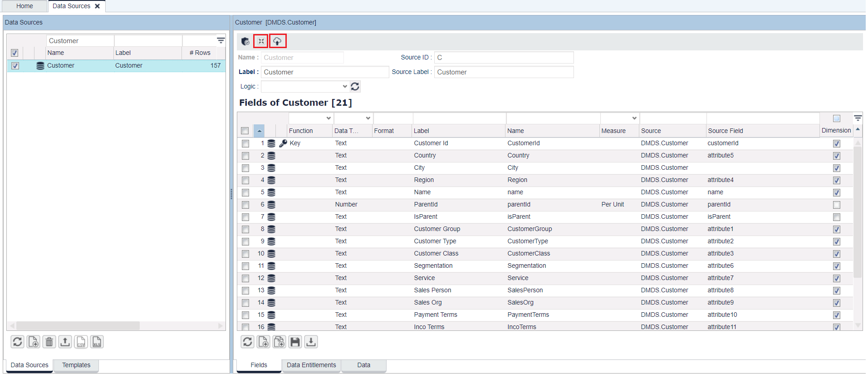Click the CSV export icon

(x=81, y=342)
